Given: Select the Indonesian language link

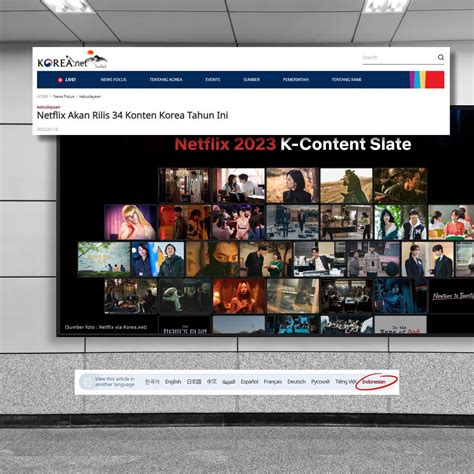Looking at the screenshot, I should point(374,382).
